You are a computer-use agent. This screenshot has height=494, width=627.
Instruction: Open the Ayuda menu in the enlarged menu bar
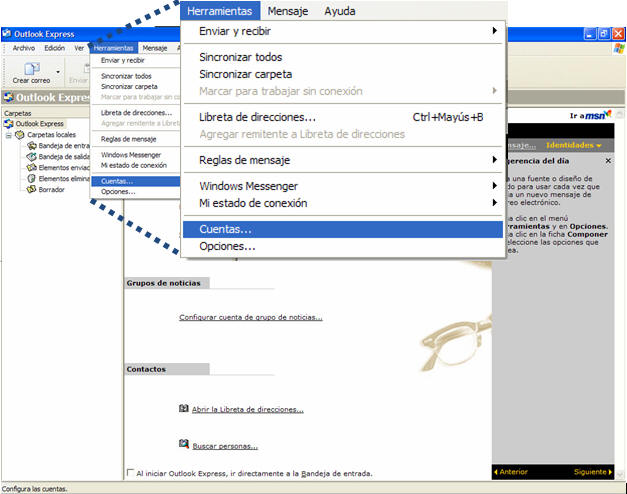pos(340,11)
